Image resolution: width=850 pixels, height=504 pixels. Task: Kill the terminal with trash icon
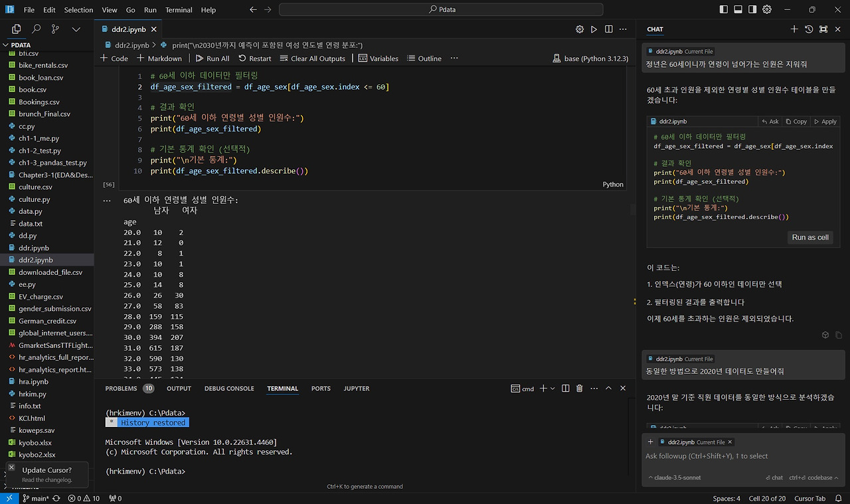pos(579,388)
